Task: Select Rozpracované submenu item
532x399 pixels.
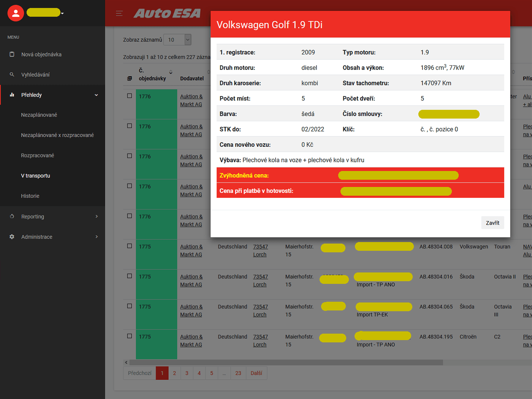Action: click(x=38, y=155)
